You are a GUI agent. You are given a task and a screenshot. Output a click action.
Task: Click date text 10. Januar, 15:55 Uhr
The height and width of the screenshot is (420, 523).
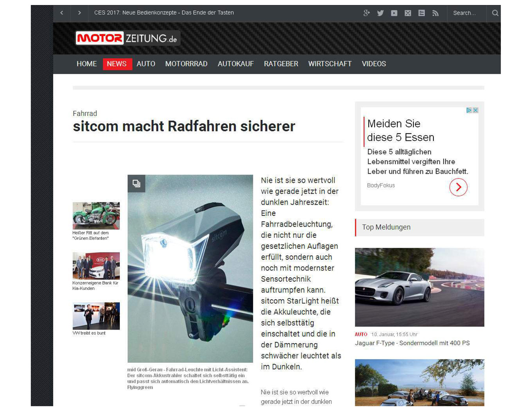pos(394,334)
